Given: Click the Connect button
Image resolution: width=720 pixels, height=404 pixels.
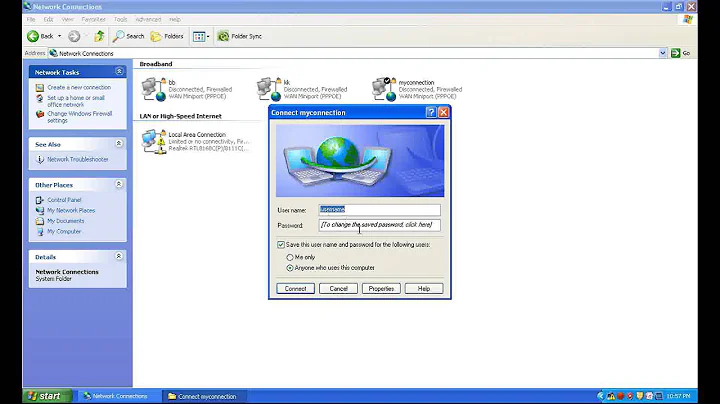Looking at the screenshot, I should [x=295, y=288].
